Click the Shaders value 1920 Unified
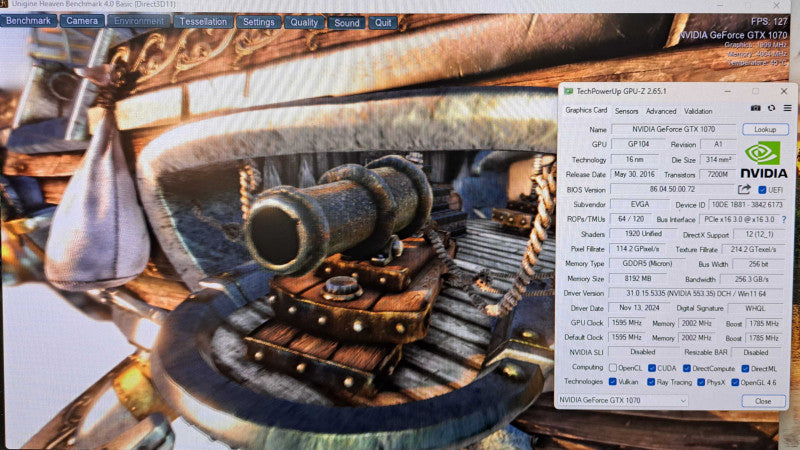 coord(643,234)
